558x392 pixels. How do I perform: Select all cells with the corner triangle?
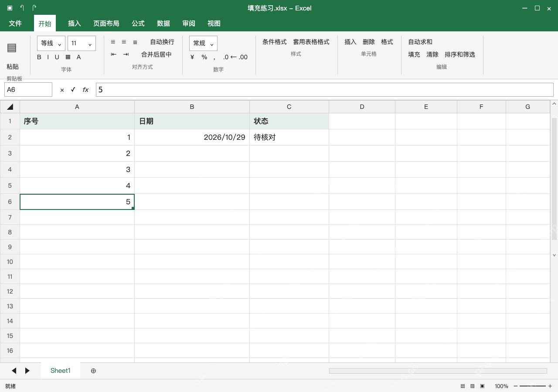10,107
